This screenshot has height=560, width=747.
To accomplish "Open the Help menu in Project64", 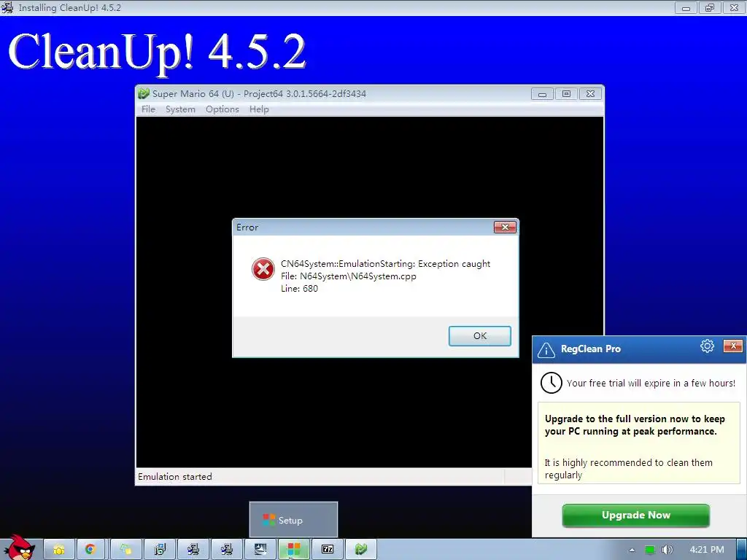I will click(x=259, y=109).
